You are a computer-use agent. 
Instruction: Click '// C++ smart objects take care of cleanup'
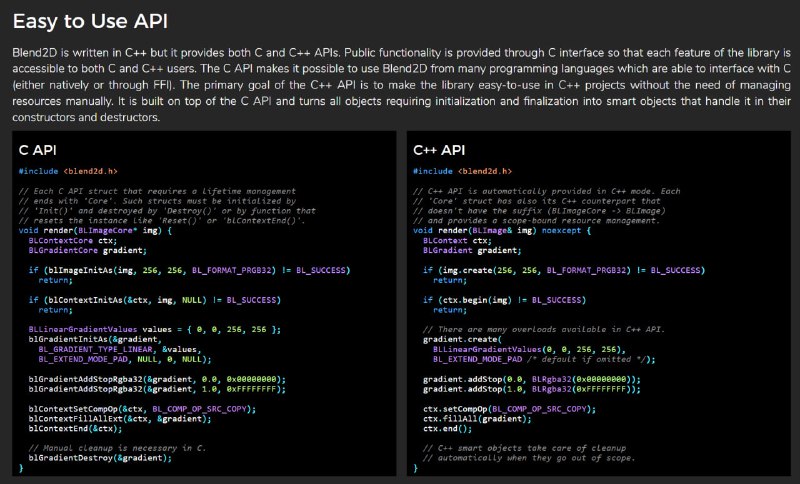coord(524,448)
